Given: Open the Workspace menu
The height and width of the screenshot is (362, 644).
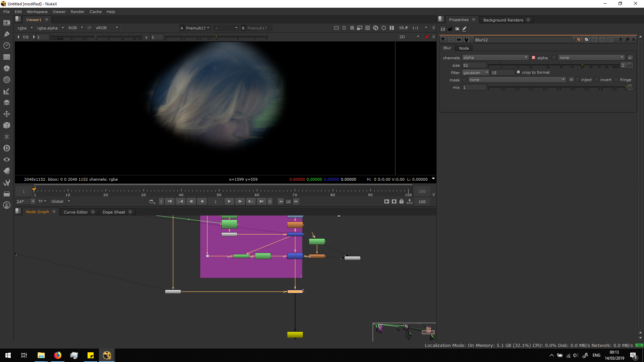Looking at the screenshot, I should tap(37, 12).
